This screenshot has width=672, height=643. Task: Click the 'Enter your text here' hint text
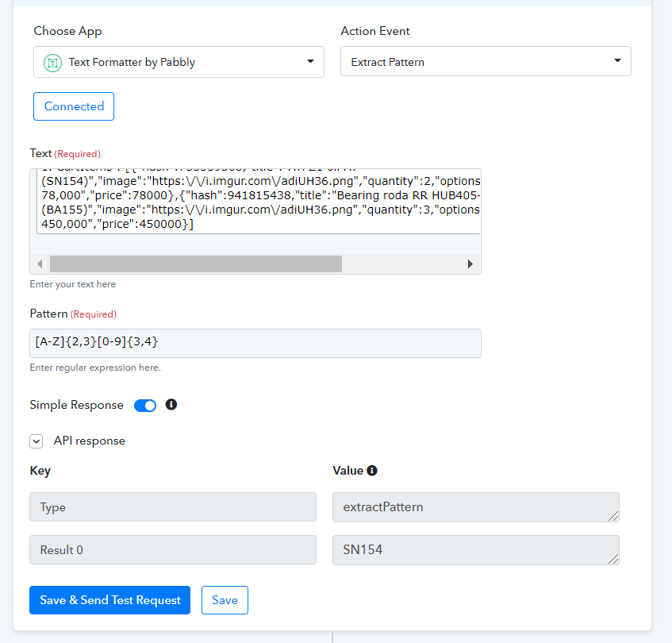73,284
